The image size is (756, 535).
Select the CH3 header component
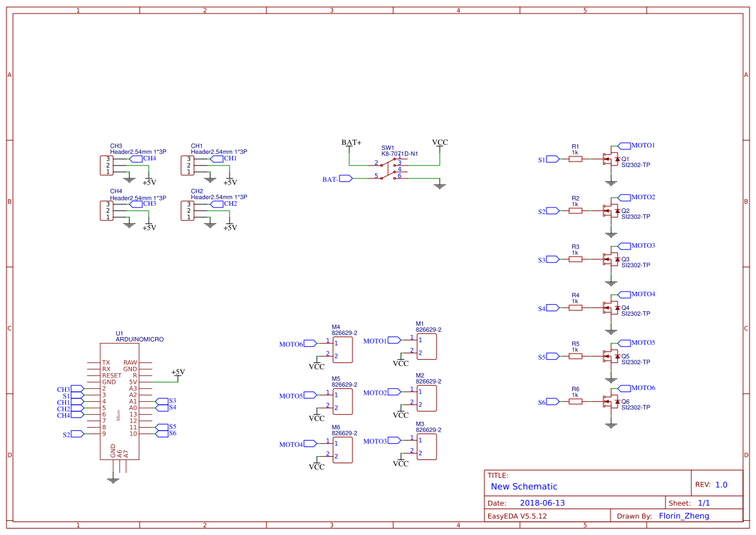(x=107, y=165)
